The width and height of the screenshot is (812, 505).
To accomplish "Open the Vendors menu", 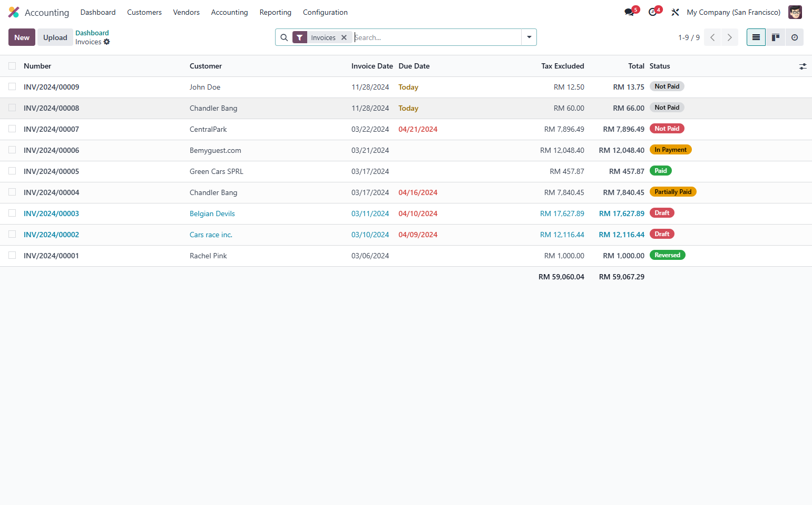I will [186, 12].
